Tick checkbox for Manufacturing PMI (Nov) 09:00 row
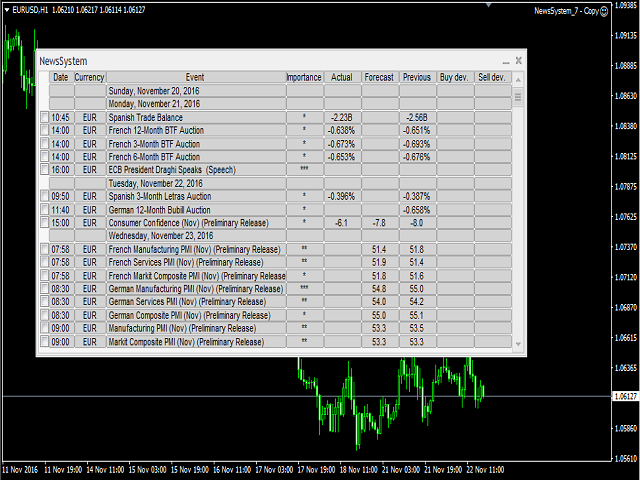This screenshot has width=640, height=480. (44, 328)
